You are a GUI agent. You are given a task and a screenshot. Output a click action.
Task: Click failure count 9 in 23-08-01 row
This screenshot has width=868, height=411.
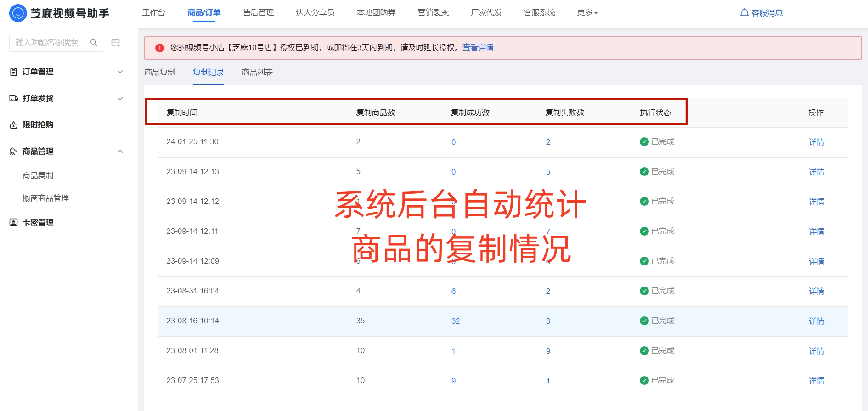click(x=548, y=351)
